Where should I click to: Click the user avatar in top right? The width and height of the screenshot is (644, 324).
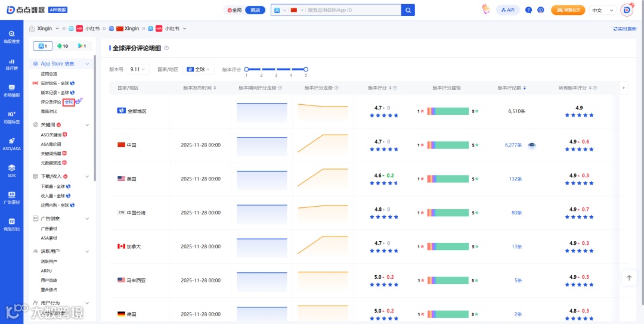coord(627,10)
